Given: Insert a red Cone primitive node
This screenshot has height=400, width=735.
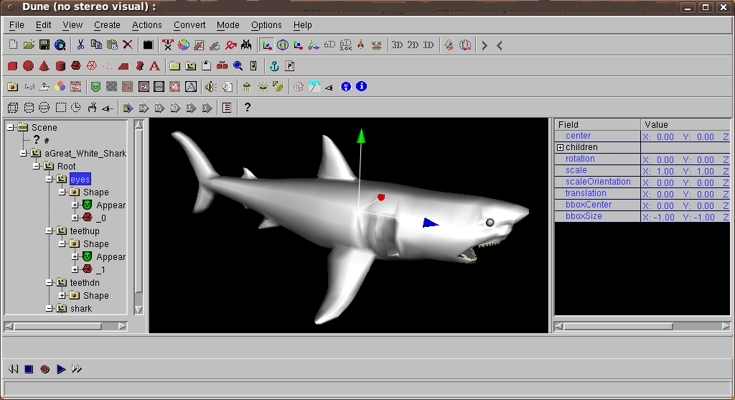Looking at the screenshot, I should pyautogui.click(x=44, y=66).
